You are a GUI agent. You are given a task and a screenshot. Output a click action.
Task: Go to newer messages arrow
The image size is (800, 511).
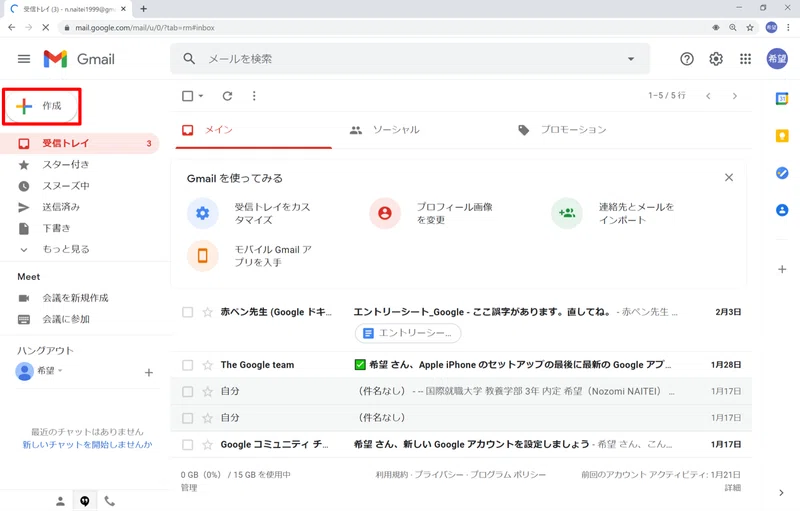708,96
